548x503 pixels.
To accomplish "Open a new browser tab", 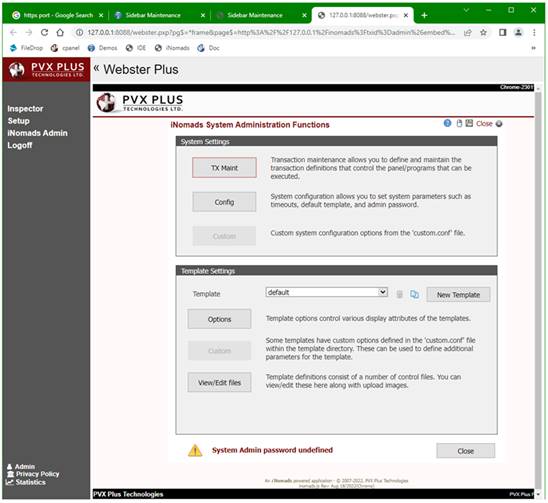I will [x=424, y=15].
